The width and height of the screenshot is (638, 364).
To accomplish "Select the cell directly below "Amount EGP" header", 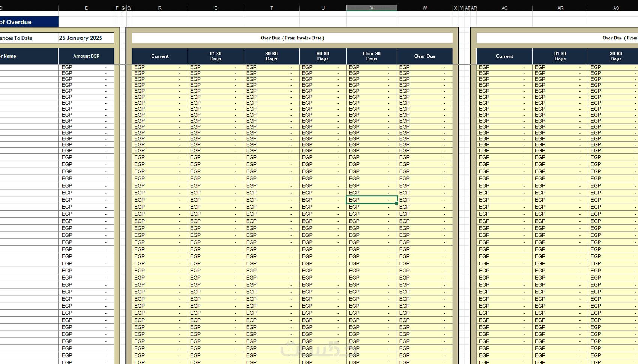I will coord(86,67).
